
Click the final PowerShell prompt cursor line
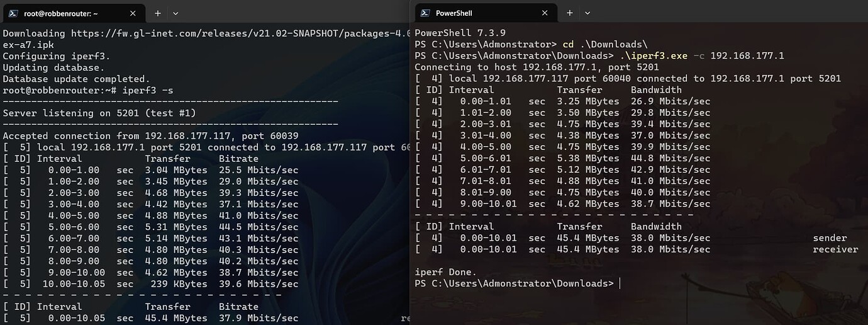(x=517, y=283)
